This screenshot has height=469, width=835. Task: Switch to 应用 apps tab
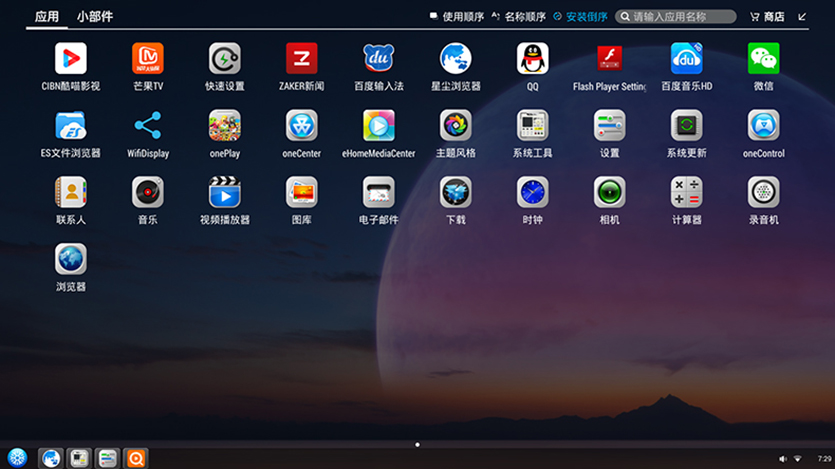(x=47, y=17)
